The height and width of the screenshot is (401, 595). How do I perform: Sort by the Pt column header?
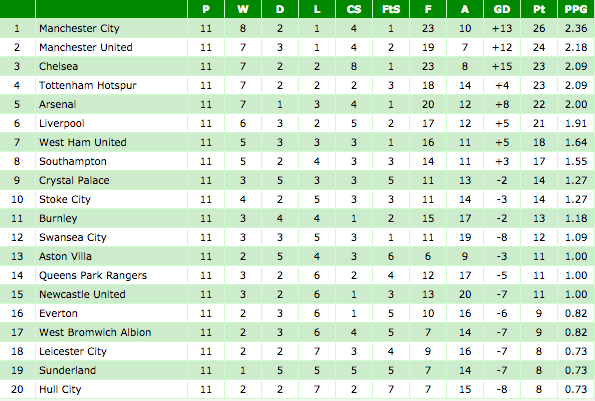click(539, 9)
